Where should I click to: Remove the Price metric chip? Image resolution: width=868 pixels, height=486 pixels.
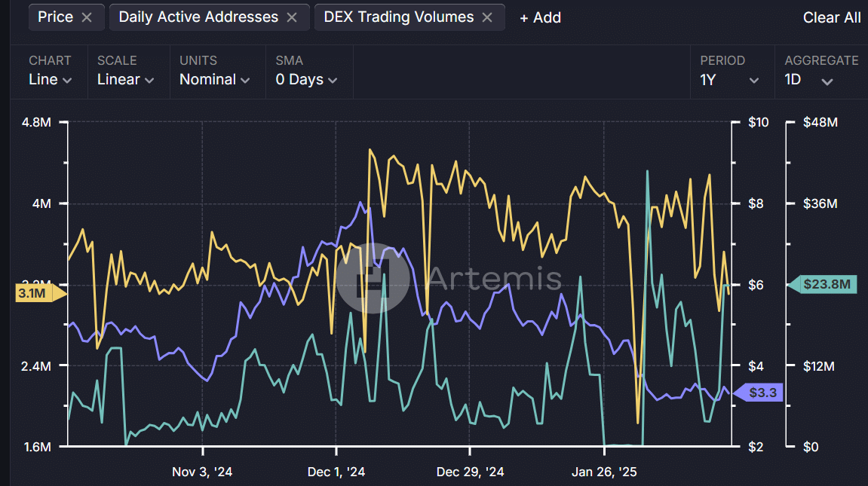[x=87, y=17]
